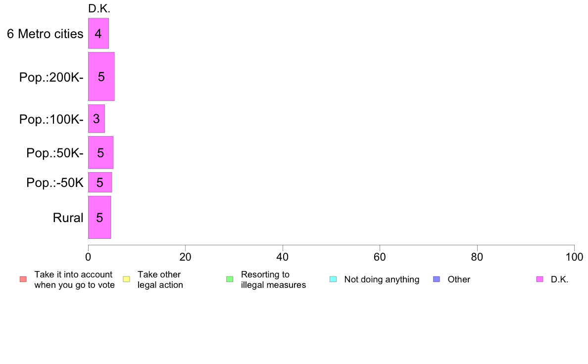Click the yellow 'Take other legal action' legend swatch
588x364 pixels.
click(126, 279)
